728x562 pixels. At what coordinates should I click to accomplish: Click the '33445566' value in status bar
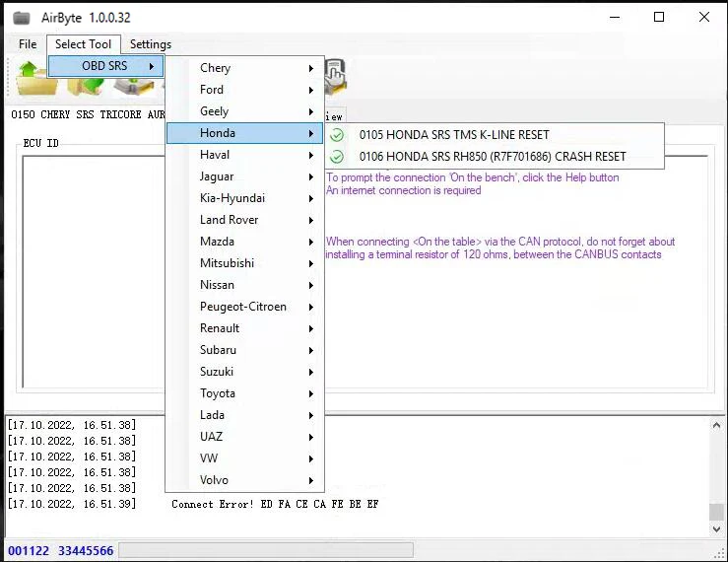[86, 551]
